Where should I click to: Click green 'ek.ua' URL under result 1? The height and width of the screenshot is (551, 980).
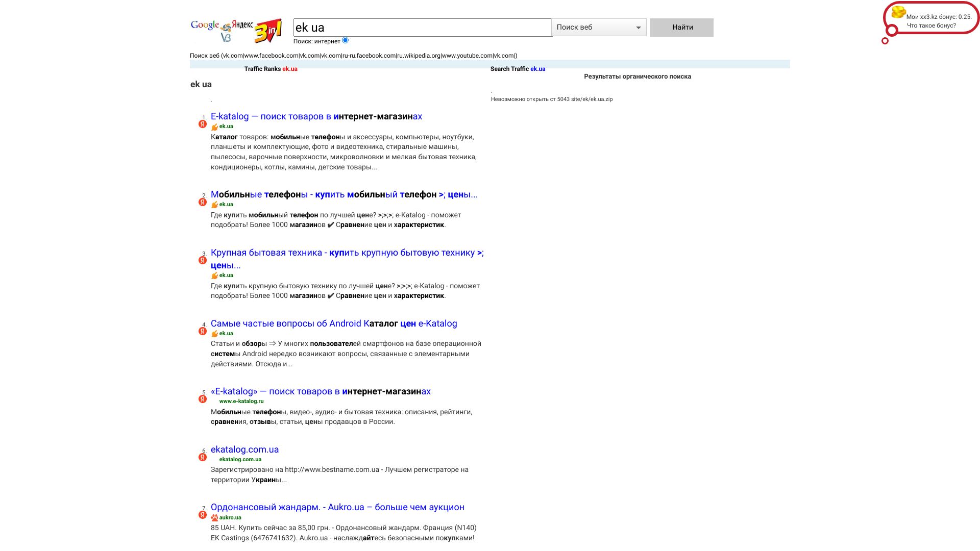point(226,127)
